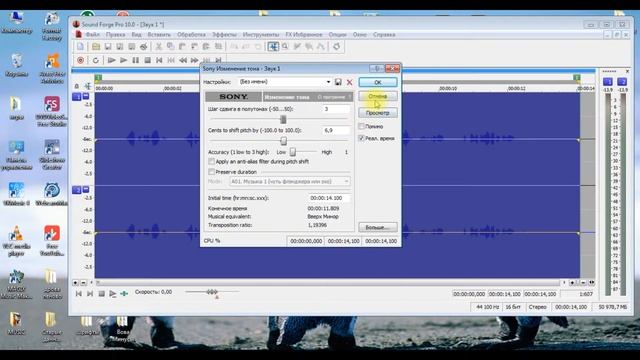
Task: Open the Mode dropdown A01. Музыка 1
Action: (x=290, y=181)
